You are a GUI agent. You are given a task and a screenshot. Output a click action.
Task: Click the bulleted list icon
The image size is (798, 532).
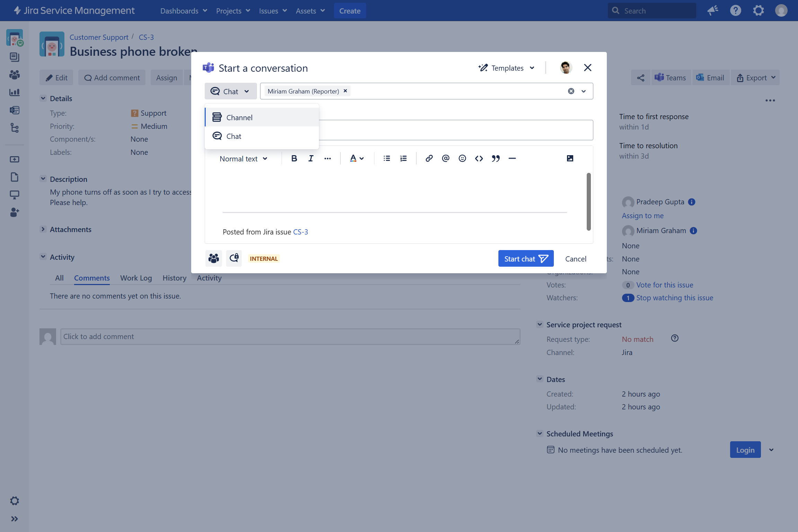(x=387, y=158)
